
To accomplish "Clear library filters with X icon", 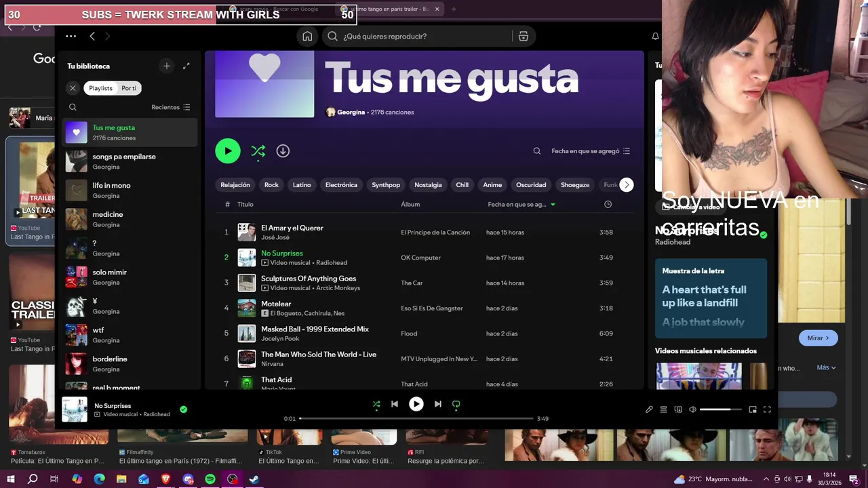I will pyautogui.click(x=73, y=88).
